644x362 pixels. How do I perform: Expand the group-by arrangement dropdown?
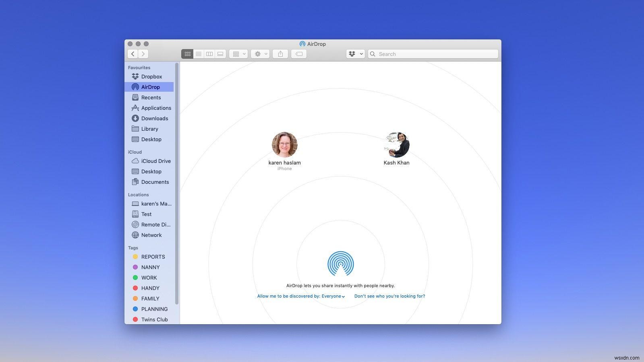point(238,54)
